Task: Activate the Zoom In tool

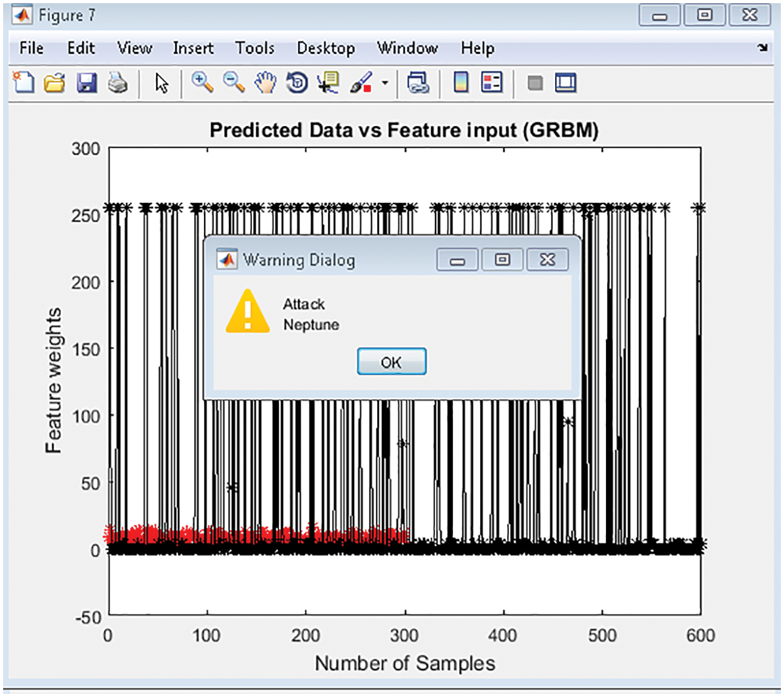Action: click(202, 83)
